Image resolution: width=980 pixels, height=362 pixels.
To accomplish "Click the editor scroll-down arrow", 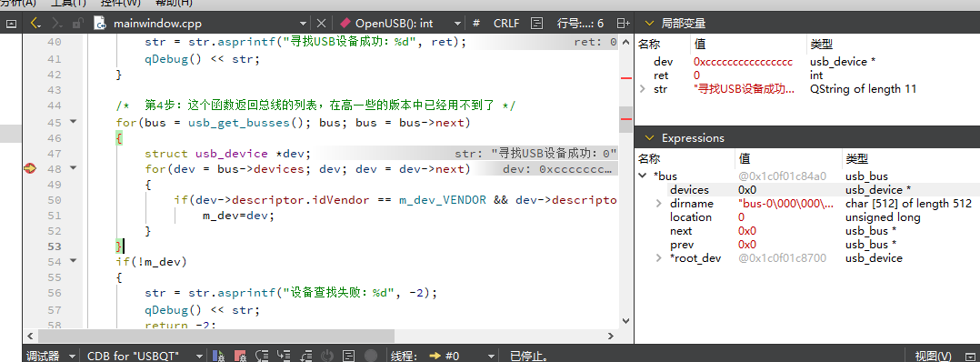I will pyautogui.click(x=625, y=321).
